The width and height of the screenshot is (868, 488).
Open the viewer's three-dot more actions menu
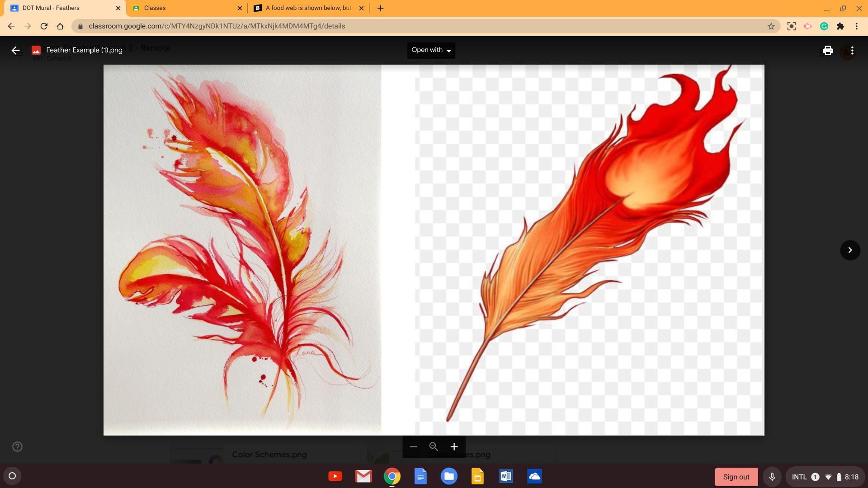pos(852,51)
